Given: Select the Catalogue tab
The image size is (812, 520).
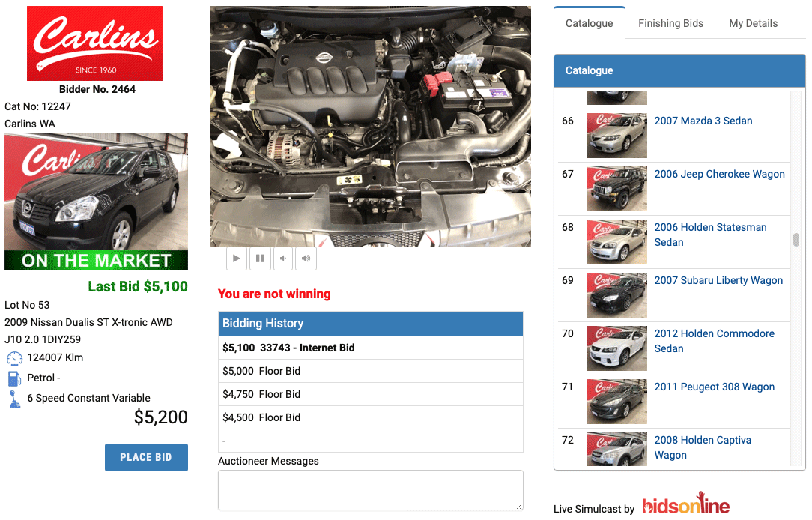Looking at the screenshot, I should pyautogui.click(x=589, y=23).
